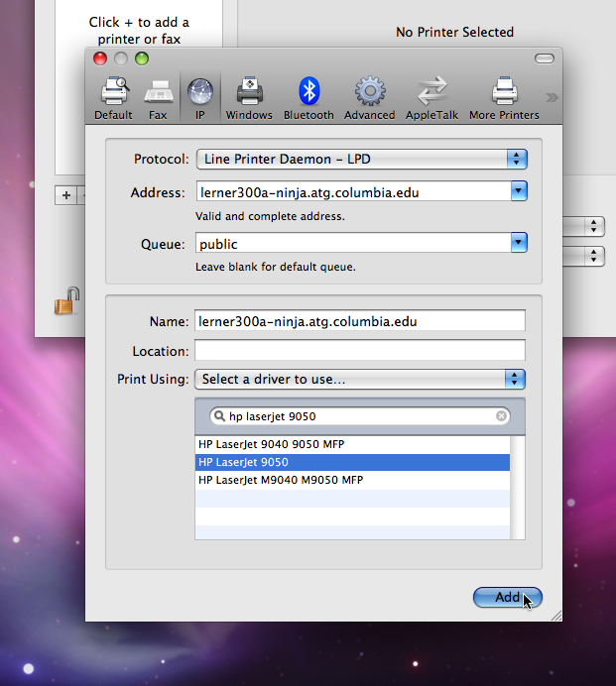The image size is (616, 686).
Task: Click the padlock icon in Print & Fax window
Action: point(67,301)
